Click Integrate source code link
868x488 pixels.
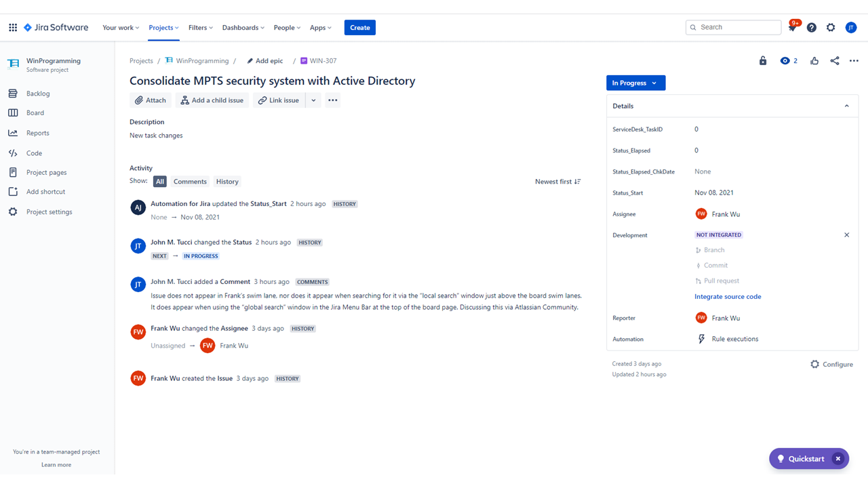728,297
